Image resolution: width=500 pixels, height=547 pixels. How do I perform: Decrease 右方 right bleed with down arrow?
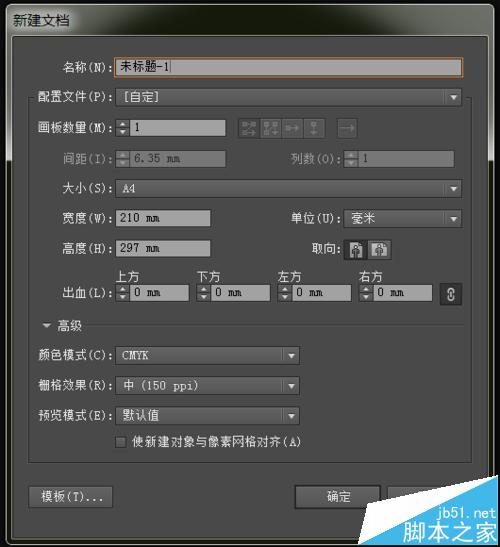click(366, 297)
